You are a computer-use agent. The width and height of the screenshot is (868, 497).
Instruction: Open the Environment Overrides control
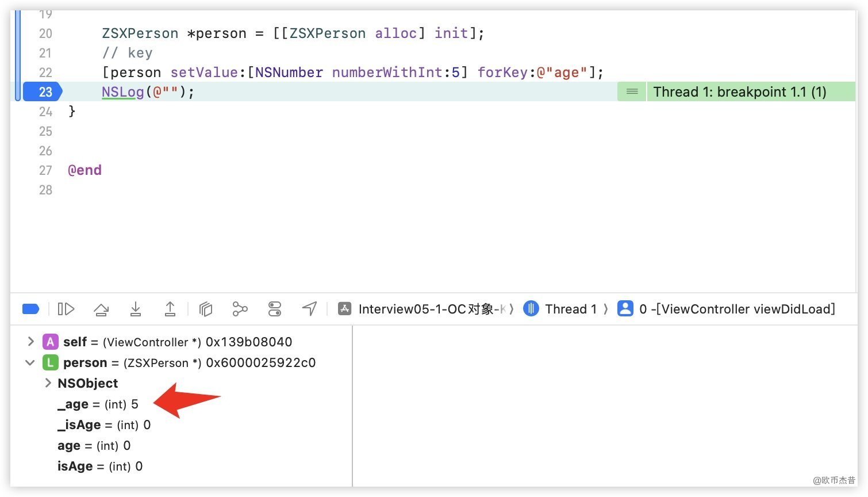pos(275,309)
